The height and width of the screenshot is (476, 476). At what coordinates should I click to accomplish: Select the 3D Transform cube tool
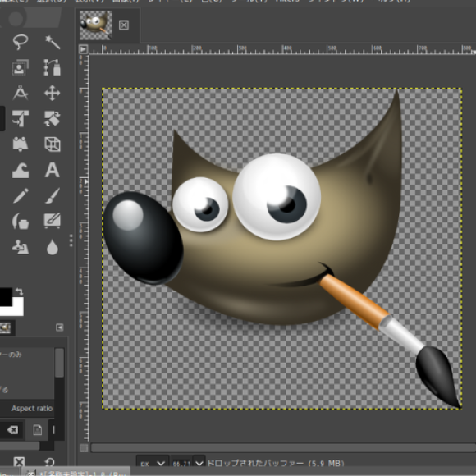coord(53,144)
